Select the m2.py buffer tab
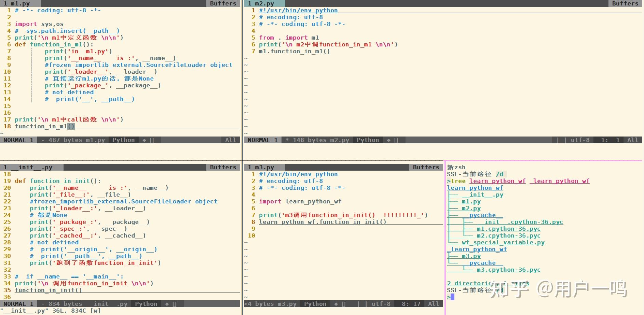 264,3
